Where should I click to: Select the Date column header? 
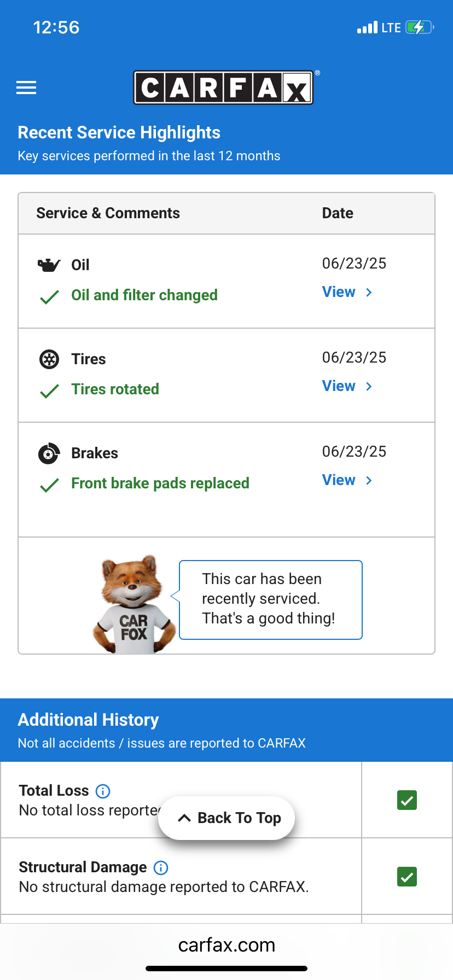pyautogui.click(x=338, y=213)
